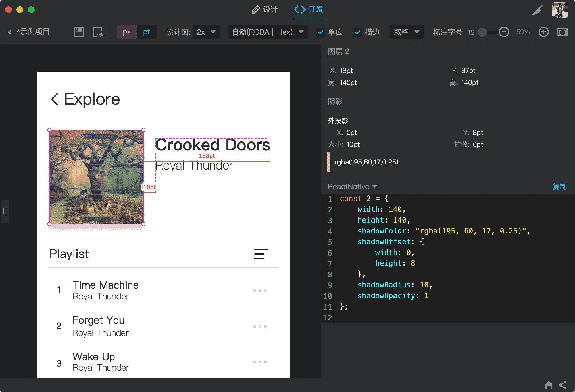Click the zoom in plus icon
Screen dimensions: 575x392
[x=543, y=32]
